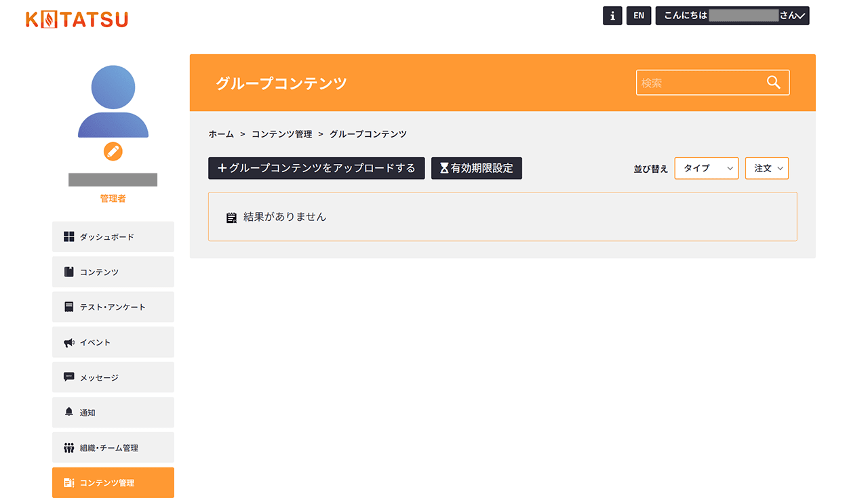The width and height of the screenshot is (868, 500).
Task: Open the user greeting account dropdown
Action: click(732, 15)
